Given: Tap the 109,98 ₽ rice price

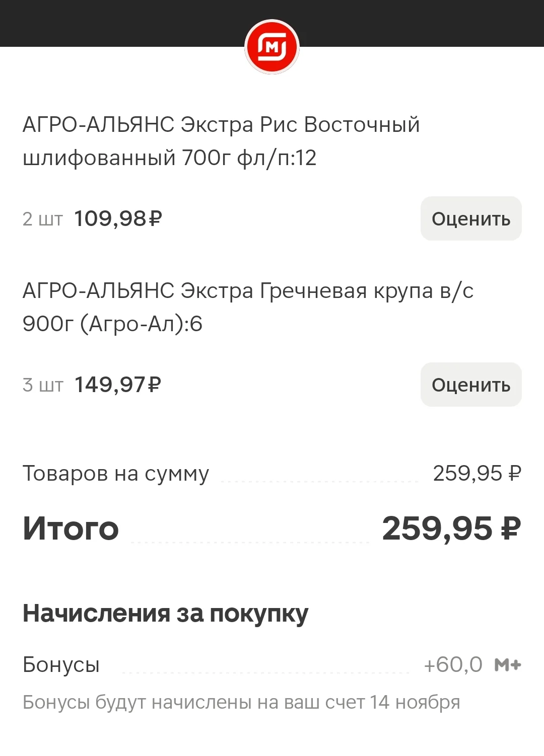Looking at the screenshot, I should pyautogui.click(x=118, y=219).
